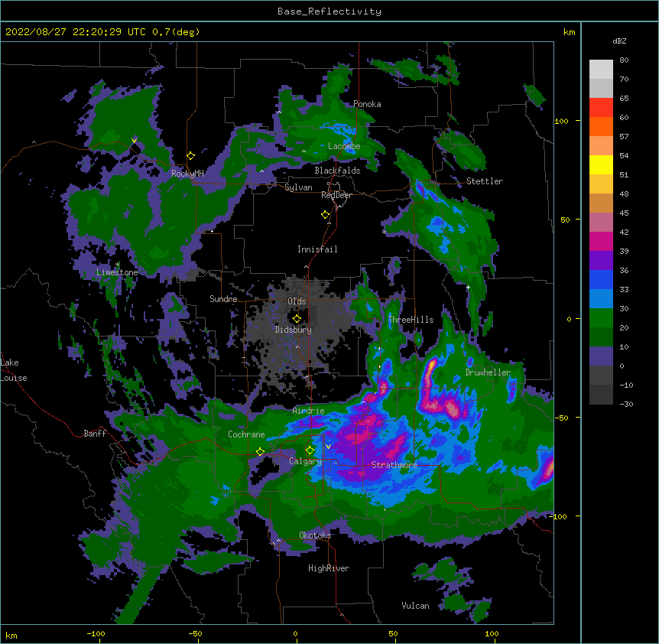659x644 pixels.
Task: Click the Banff label
Action: pos(95,434)
